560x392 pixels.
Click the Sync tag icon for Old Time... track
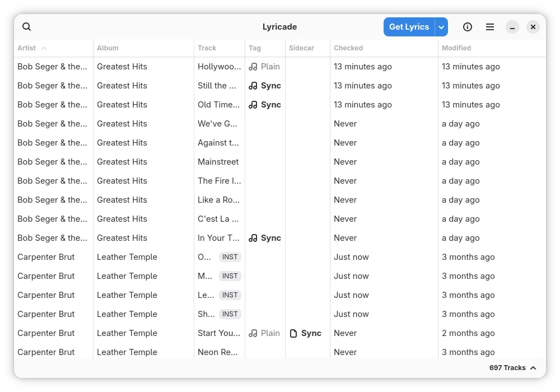click(253, 105)
